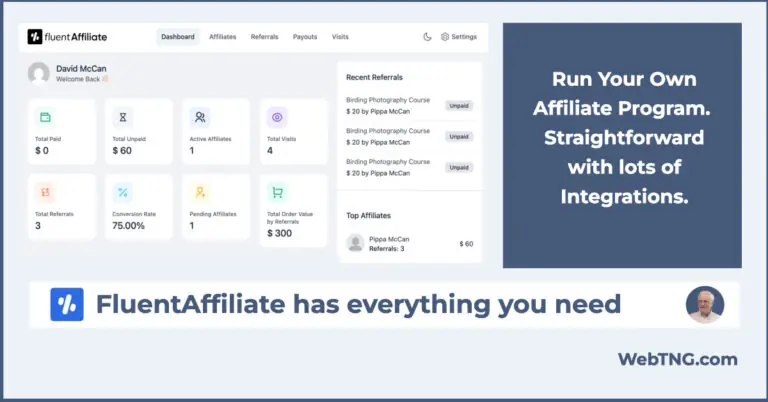The height and width of the screenshot is (402, 768).
Task: Click the WebTNG.com link
Action: pos(677,359)
